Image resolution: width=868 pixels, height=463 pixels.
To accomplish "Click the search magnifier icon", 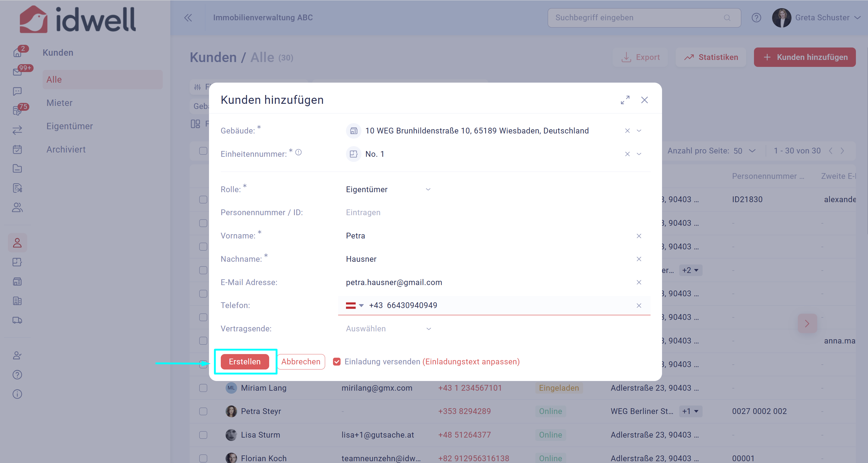I will (727, 18).
